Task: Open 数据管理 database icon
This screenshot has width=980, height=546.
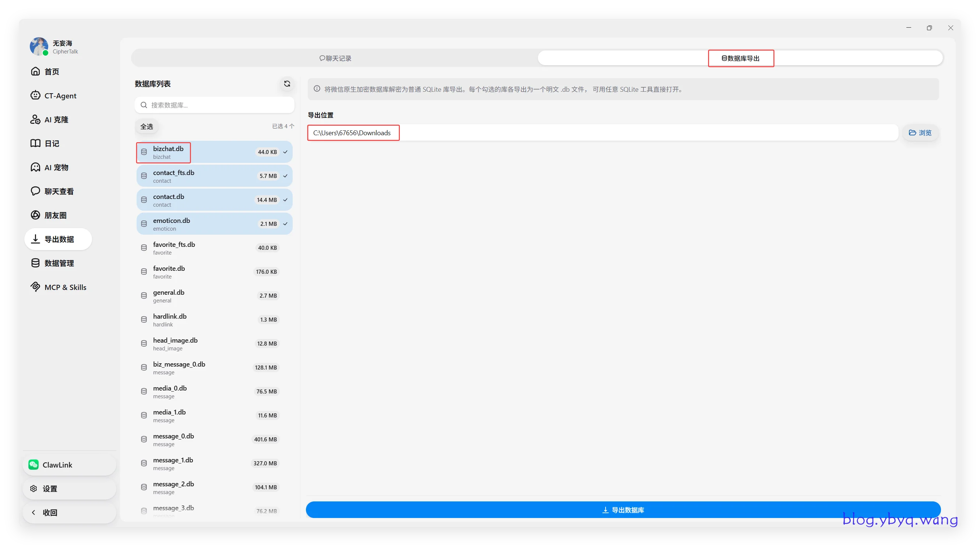Action: tap(35, 263)
